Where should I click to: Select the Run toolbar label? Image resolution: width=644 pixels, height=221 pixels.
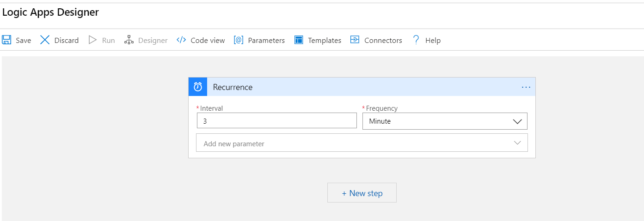108,41
